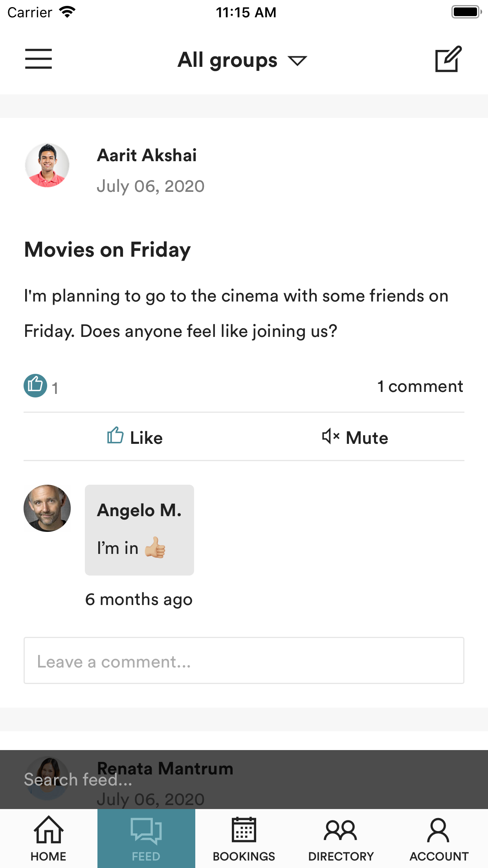Screen dimensions: 488x868
Task: View the 1 comment link
Action: [420, 386]
